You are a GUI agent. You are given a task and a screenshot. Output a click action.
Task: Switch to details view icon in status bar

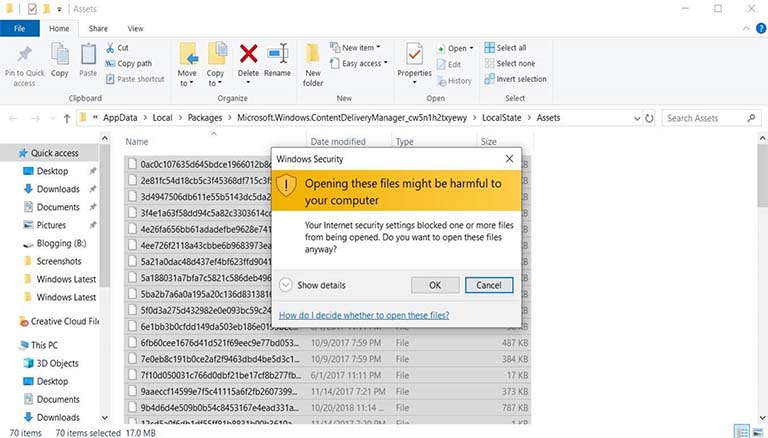tap(743, 432)
